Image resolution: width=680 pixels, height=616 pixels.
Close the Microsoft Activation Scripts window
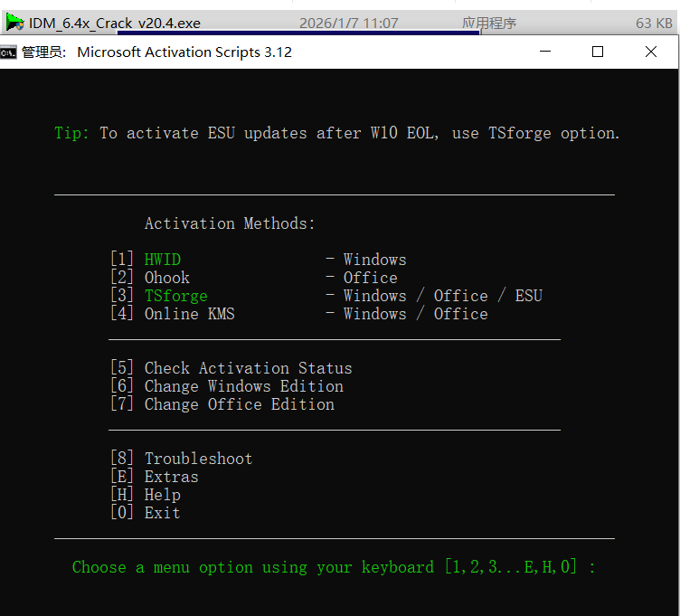(x=651, y=52)
